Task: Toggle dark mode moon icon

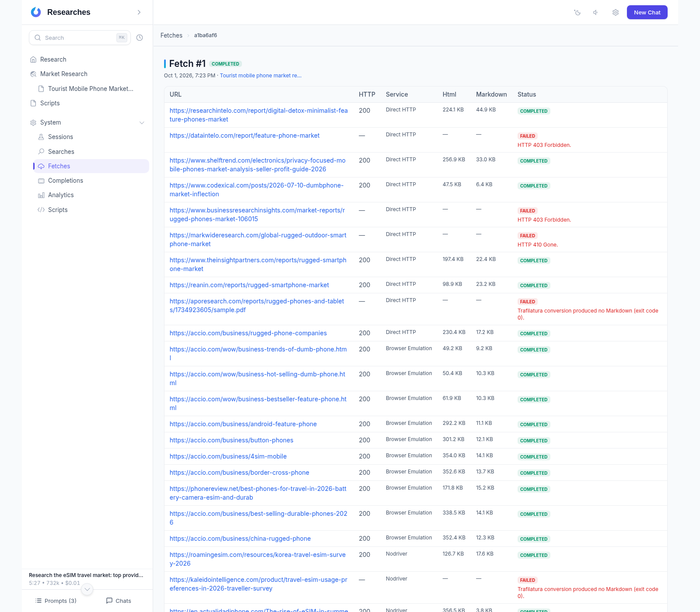Action: pyautogui.click(x=577, y=12)
